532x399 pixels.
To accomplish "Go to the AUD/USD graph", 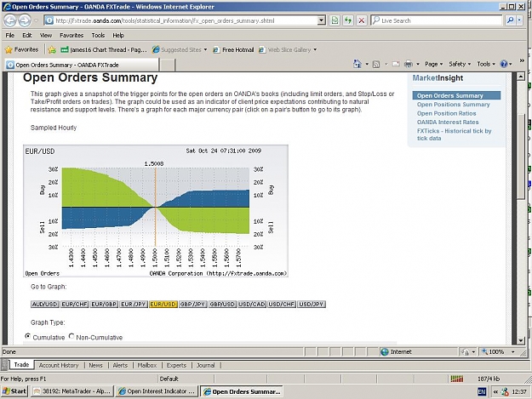I will [x=45, y=304].
